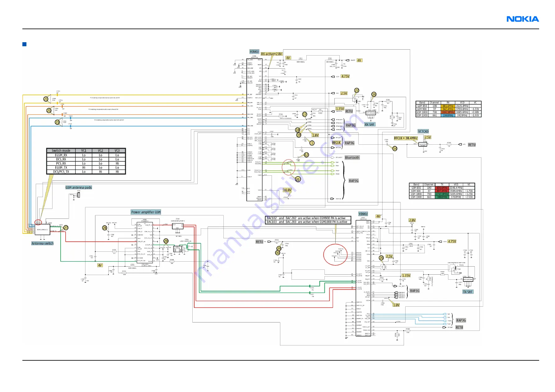Click callout number 22

pyautogui.click(x=357, y=90)
